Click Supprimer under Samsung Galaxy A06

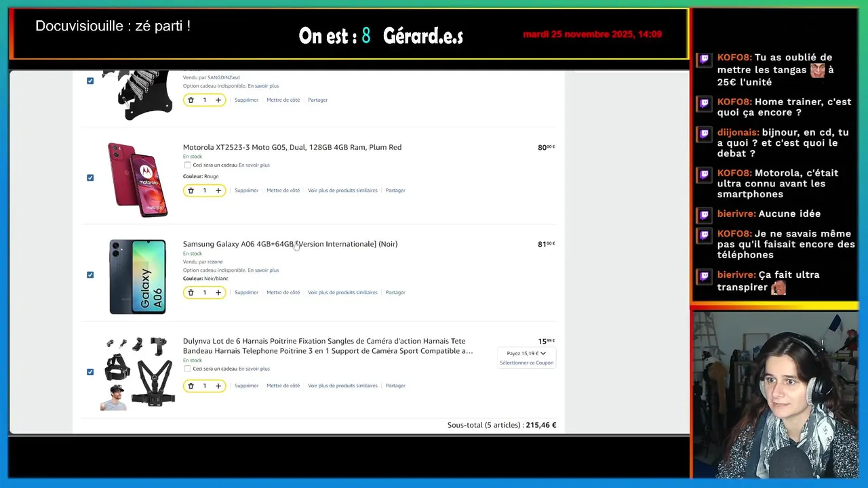[x=246, y=293]
